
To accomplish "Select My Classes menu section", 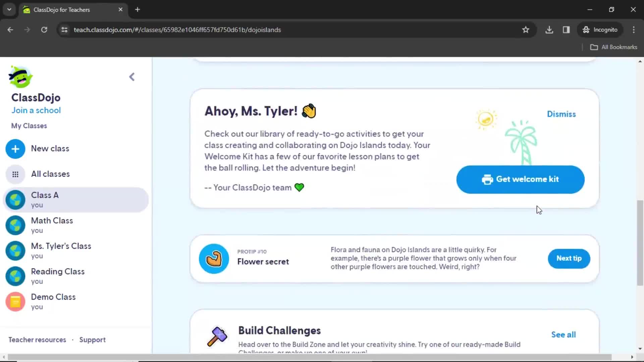I will click(29, 126).
